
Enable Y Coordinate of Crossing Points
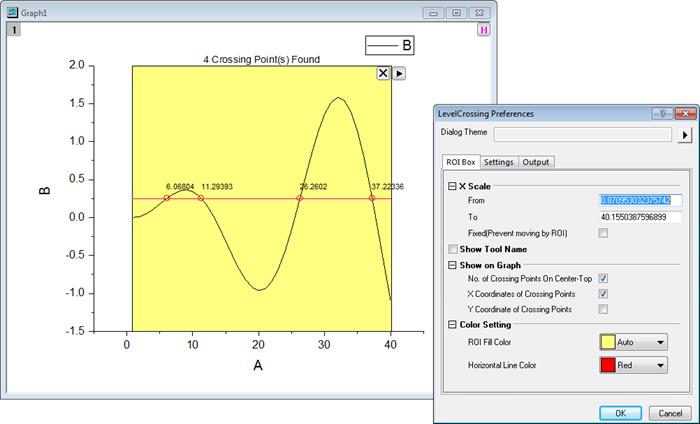pos(603,309)
